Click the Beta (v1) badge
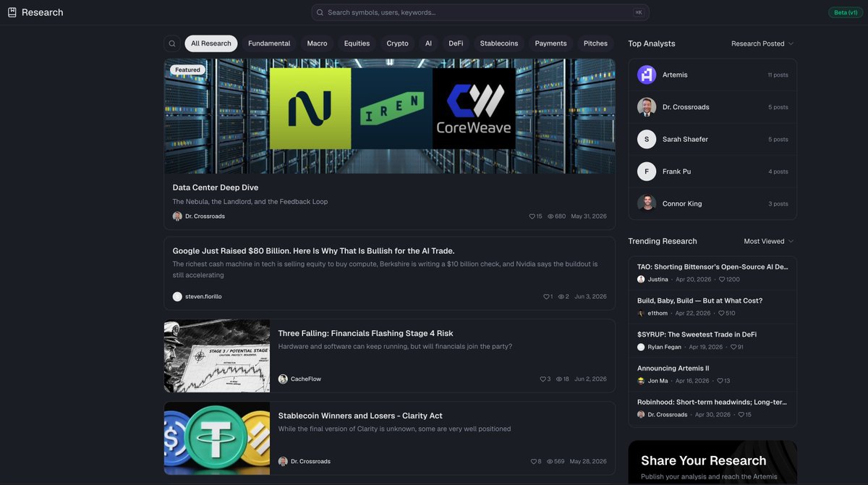The width and height of the screenshot is (868, 485). 846,12
